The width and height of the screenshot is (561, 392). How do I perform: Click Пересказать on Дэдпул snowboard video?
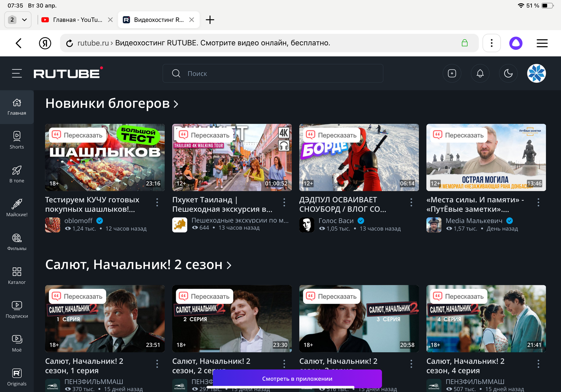point(332,135)
